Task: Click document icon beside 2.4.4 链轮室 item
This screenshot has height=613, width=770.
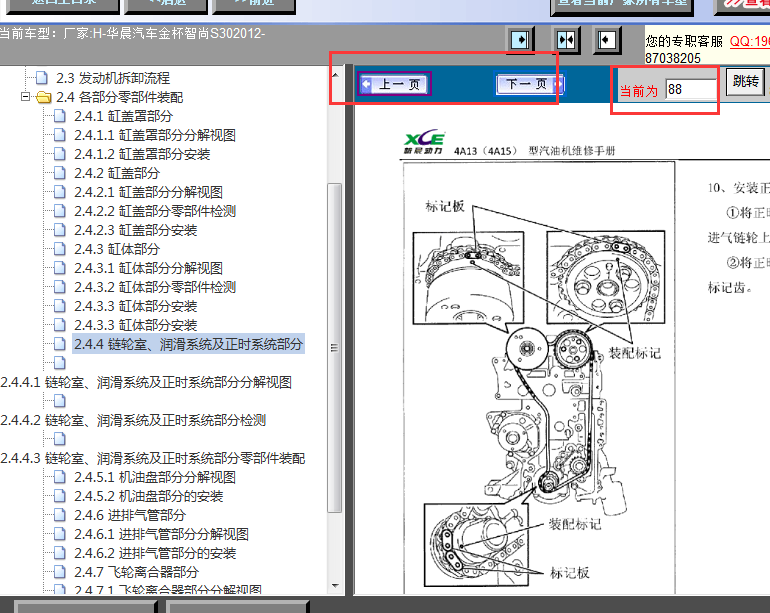Action: point(59,344)
